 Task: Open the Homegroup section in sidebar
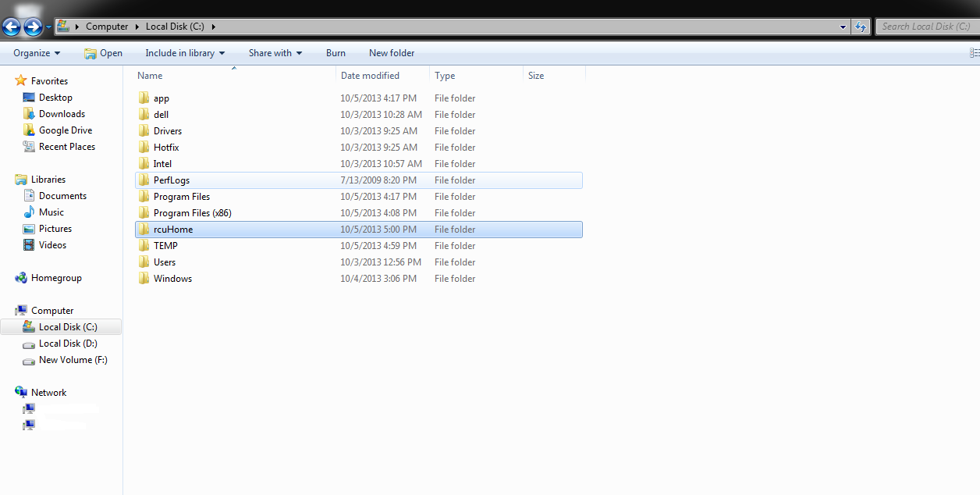point(53,277)
